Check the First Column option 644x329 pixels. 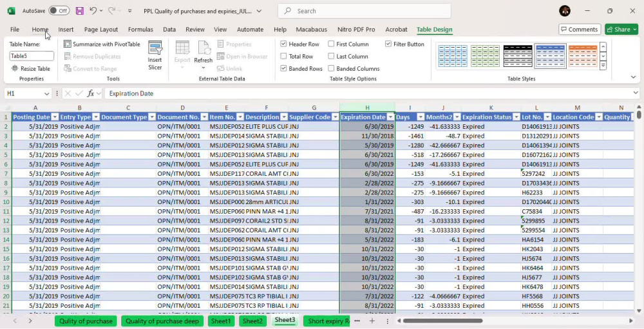click(331, 44)
